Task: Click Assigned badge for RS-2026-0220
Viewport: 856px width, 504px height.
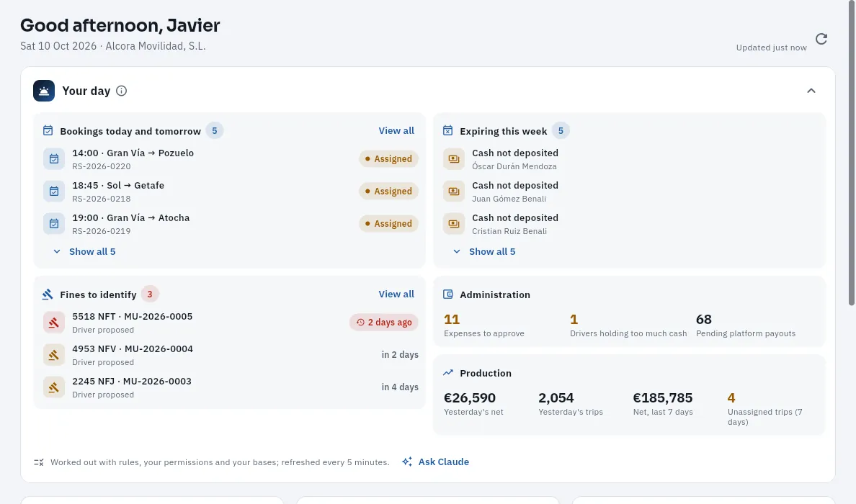Action: click(388, 158)
